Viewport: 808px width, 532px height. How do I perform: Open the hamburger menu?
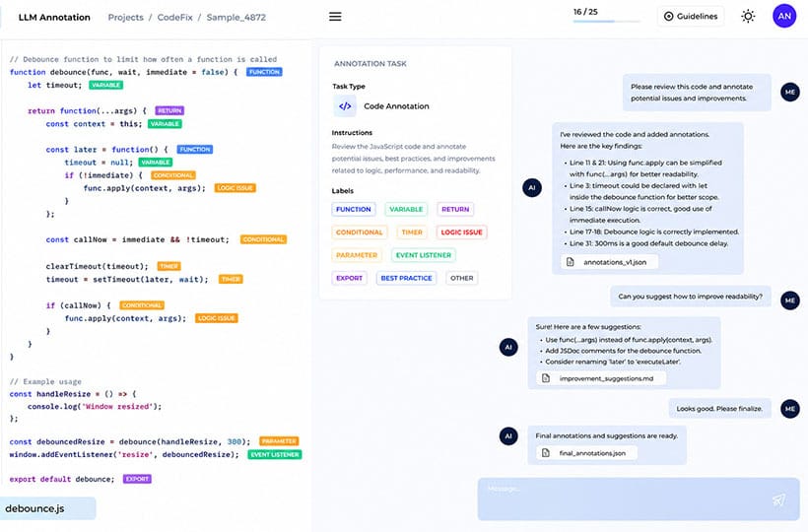click(335, 17)
